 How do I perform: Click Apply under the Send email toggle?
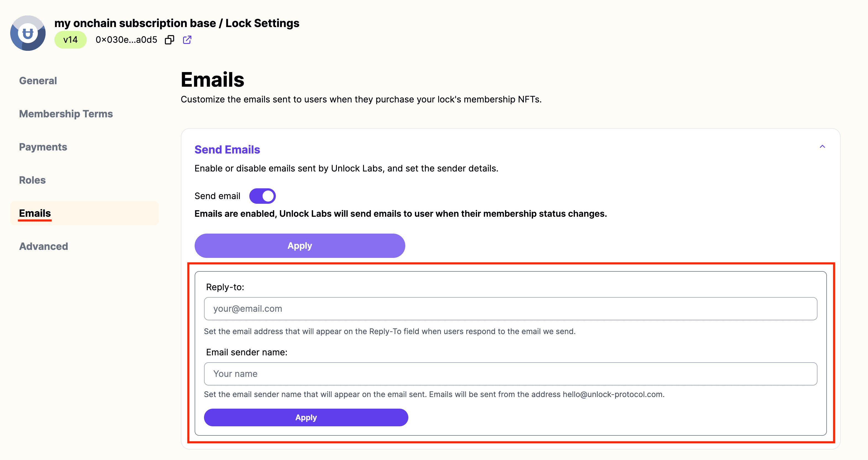click(300, 246)
